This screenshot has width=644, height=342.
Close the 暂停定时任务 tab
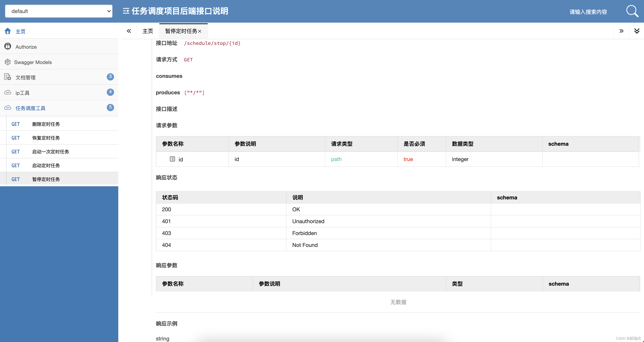(x=200, y=31)
